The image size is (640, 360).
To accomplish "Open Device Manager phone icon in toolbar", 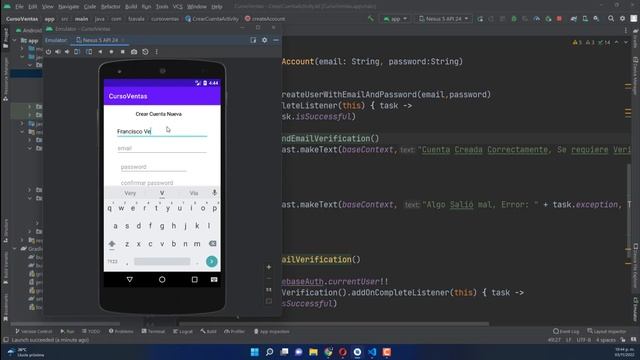I will [585, 19].
